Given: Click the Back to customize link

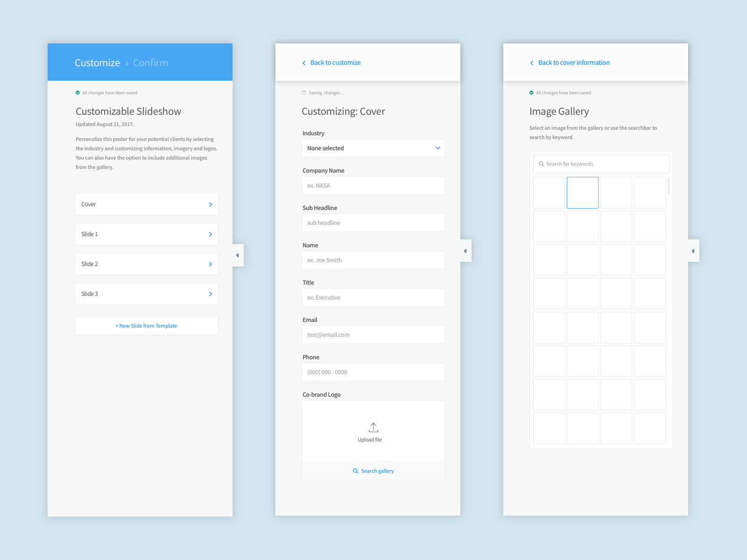Looking at the screenshot, I should [x=335, y=63].
